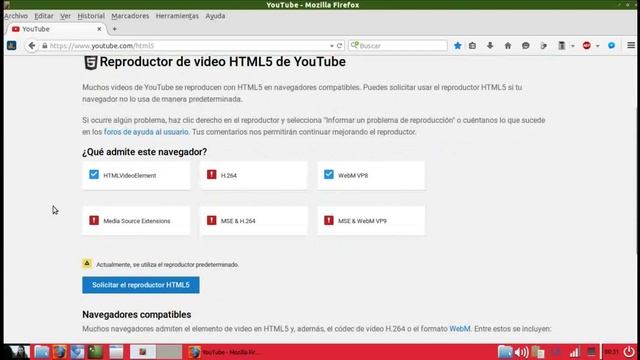Open the bookmarks list clipboard icon
Viewport: 640px width, 360px height.
pos(472,46)
